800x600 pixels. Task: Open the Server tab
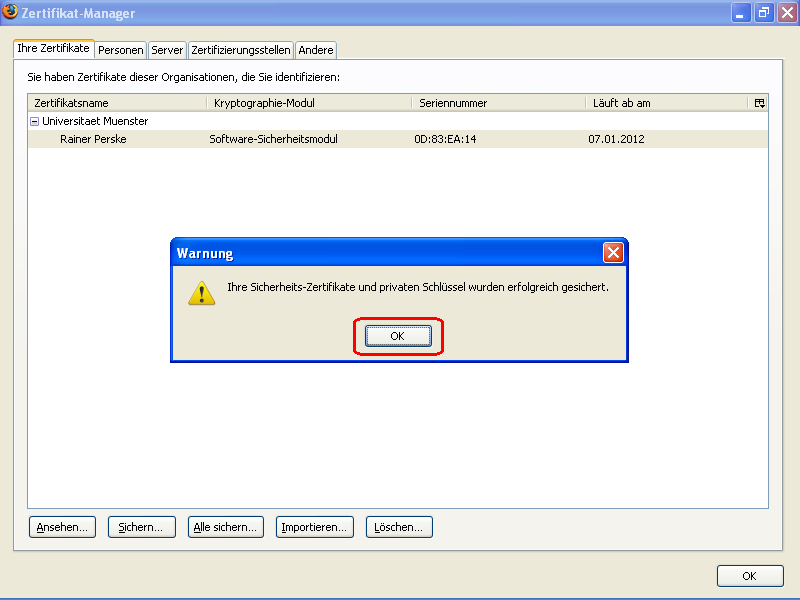click(x=167, y=49)
